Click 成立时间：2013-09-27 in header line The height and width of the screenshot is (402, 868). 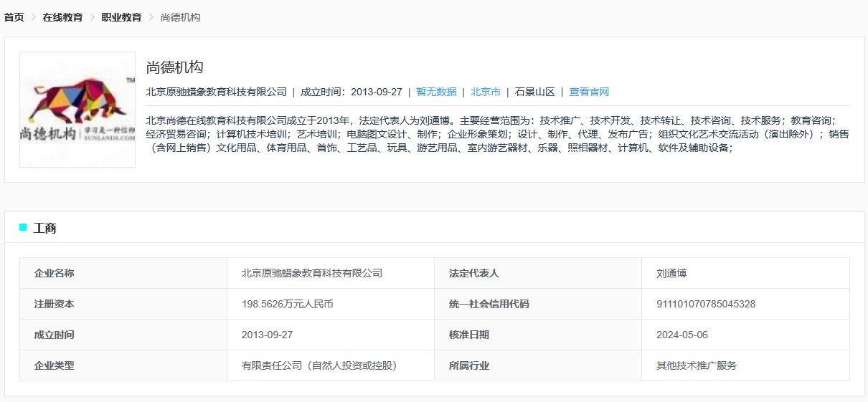(x=352, y=92)
